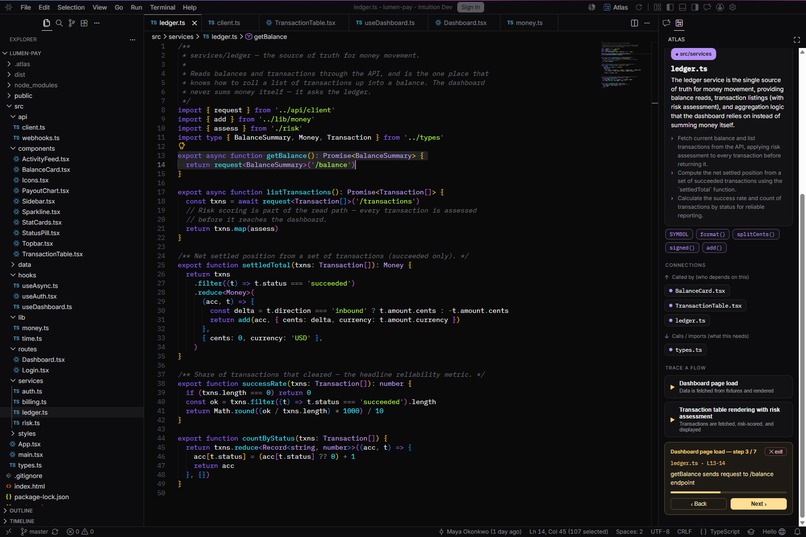The height and width of the screenshot is (537, 806).
Task: Click the flow step progress bar
Action: [x=728, y=492]
